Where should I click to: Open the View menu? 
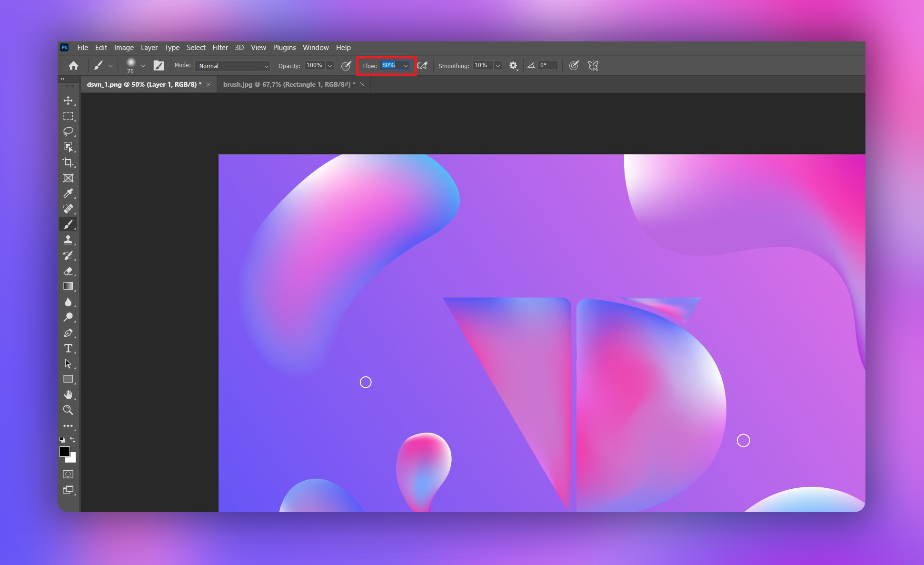click(258, 48)
